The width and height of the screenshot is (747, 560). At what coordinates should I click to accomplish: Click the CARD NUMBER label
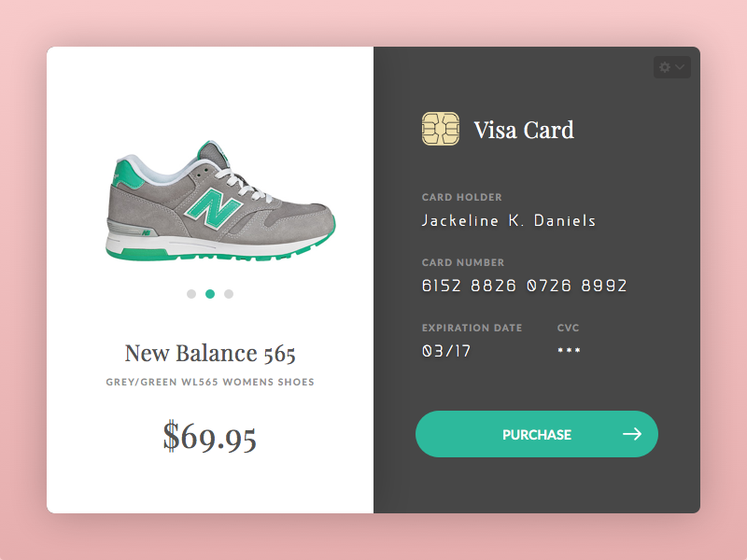[x=463, y=263]
